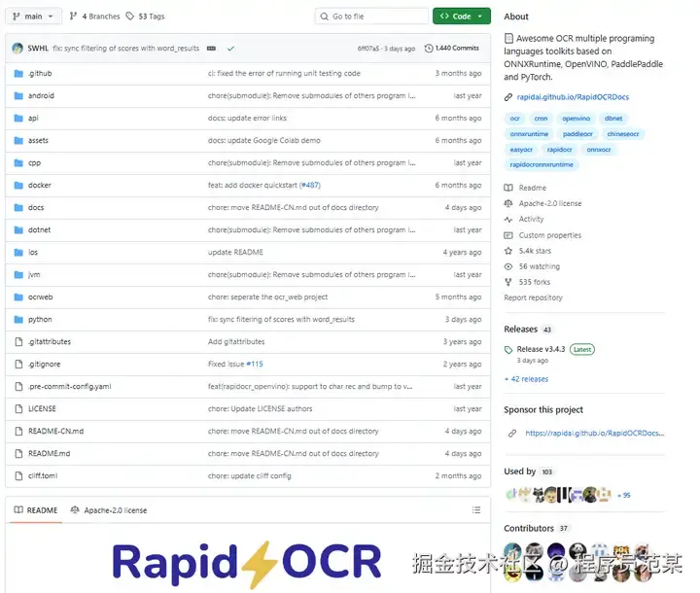Open pull request #487 link
Viewport: 700px width, 593px height.
click(310, 185)
